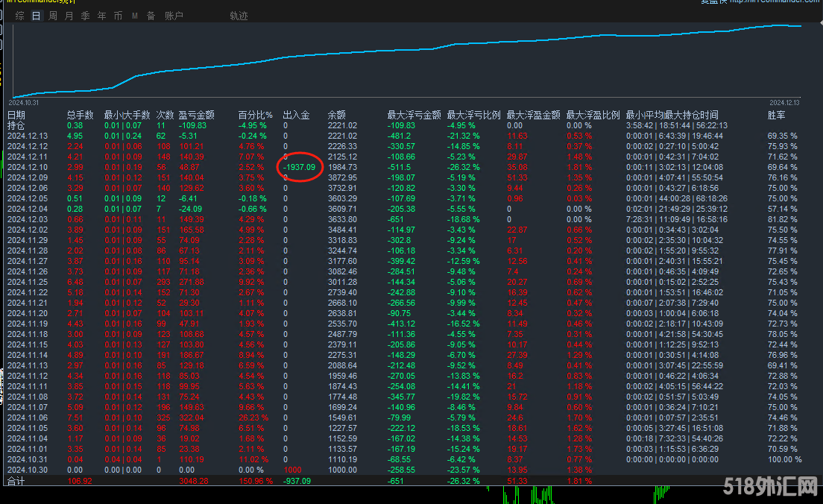823x504 pixels.
Task: Click the circled -1937.09 withdrawal value
Action: tap(300, 168)
